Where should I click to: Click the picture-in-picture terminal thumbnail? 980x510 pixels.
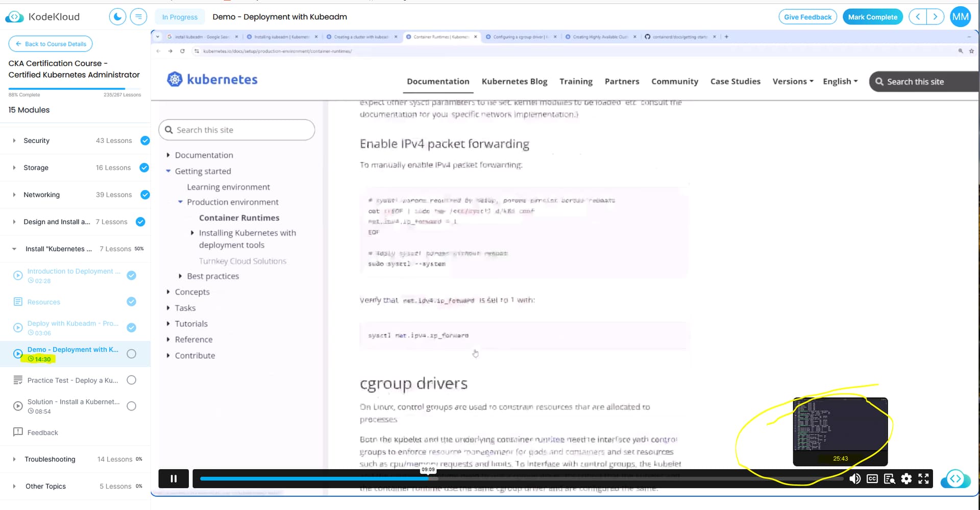point(840,431)
